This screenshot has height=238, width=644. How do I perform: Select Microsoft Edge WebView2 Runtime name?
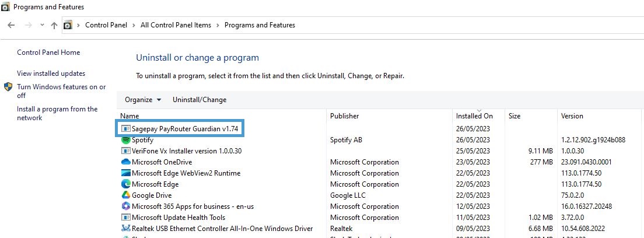coord(186,173)
